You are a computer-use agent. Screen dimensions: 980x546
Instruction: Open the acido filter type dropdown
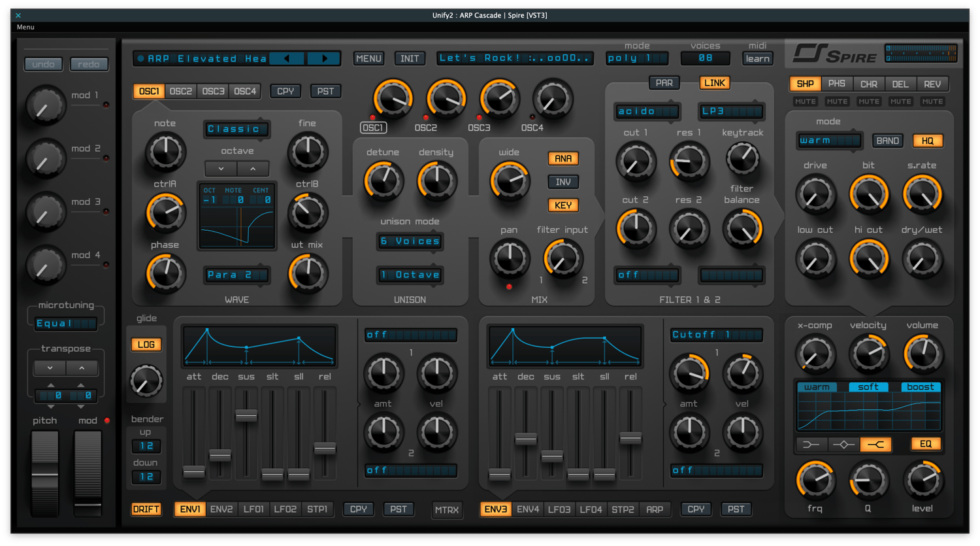pyautogui.click(x=647, y=111)
